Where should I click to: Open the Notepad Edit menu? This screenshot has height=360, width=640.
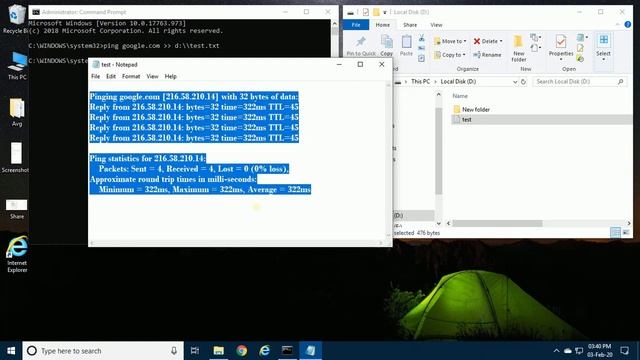pos(111,76)
